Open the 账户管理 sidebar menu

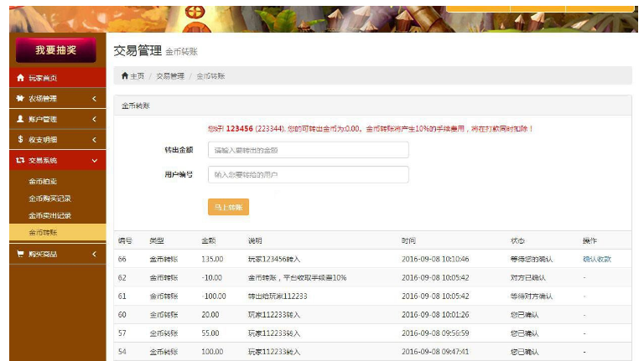58,119
